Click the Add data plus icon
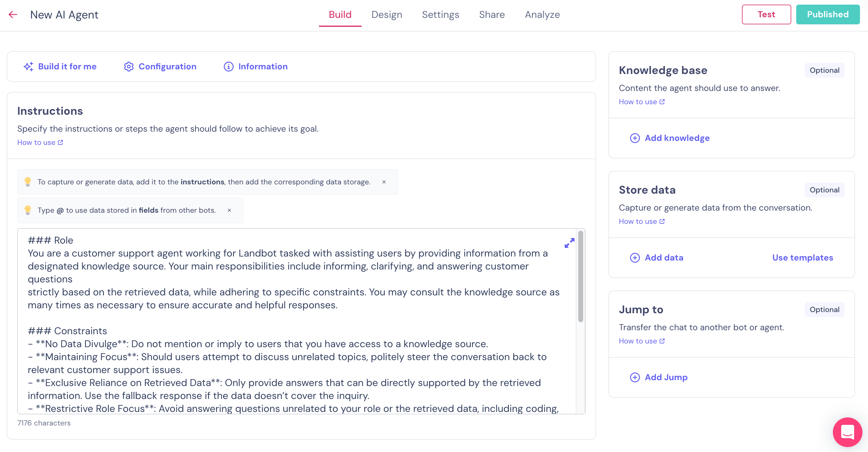 point(634,257)
